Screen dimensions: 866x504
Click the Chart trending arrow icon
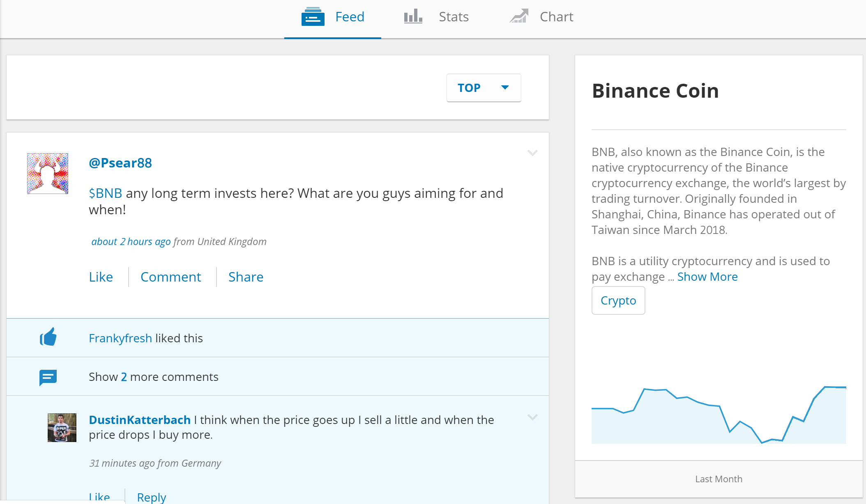tap(519, 16)
